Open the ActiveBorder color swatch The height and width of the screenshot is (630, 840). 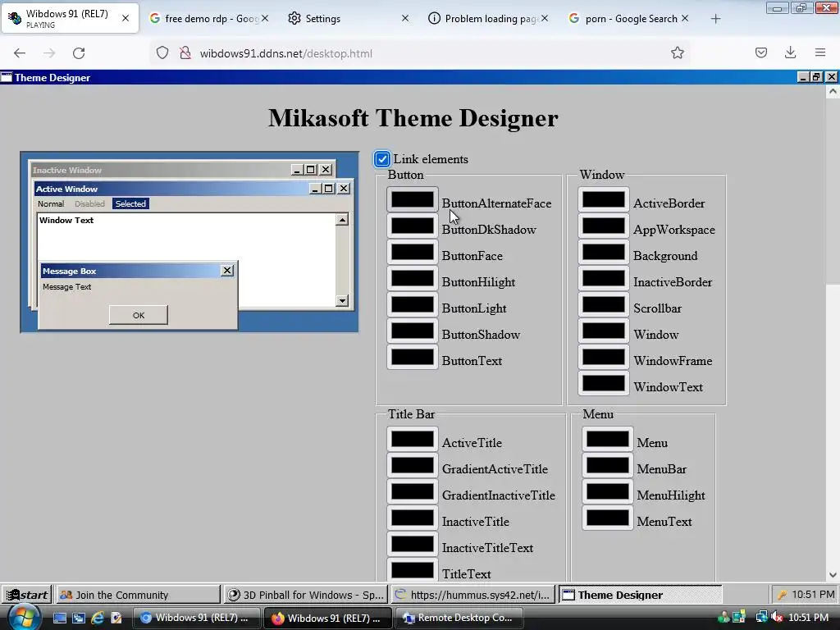pos(603,199)
